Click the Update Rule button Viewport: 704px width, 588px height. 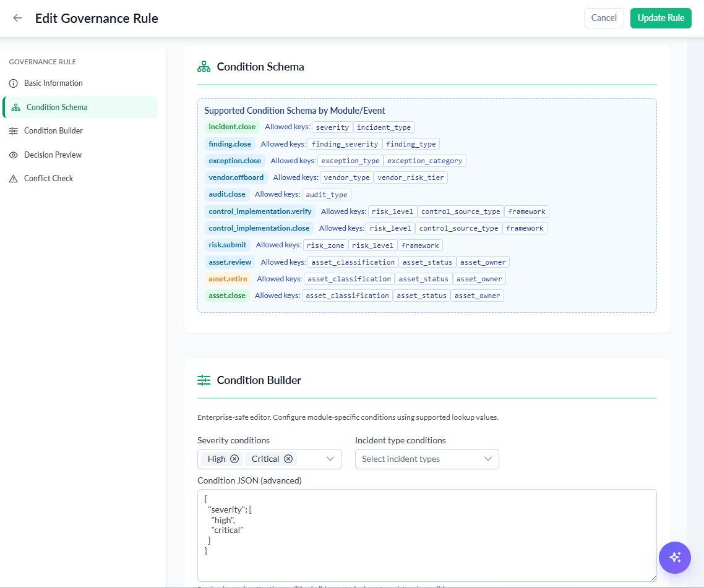click(x=661, y=18)
